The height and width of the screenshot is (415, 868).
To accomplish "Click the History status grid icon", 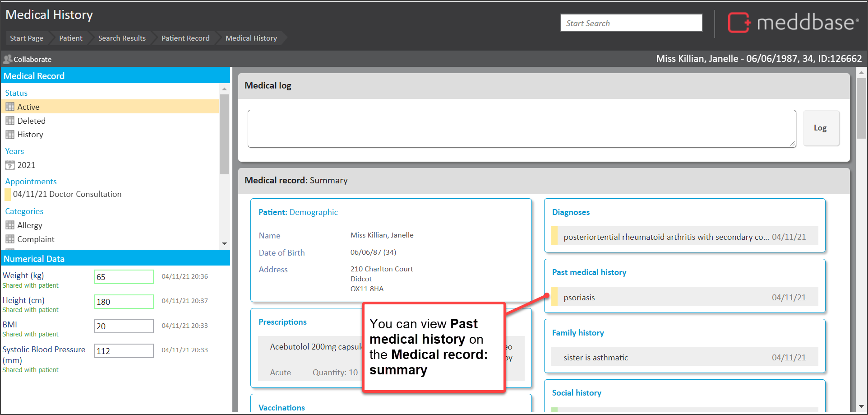I will tap(10, 135).
